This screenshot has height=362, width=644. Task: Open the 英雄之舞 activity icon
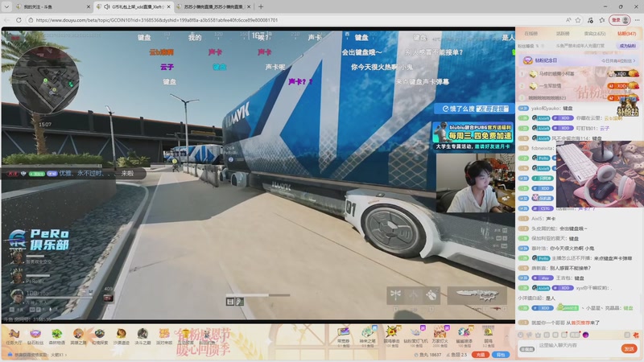pyautogui.click(x=78, y=336)
